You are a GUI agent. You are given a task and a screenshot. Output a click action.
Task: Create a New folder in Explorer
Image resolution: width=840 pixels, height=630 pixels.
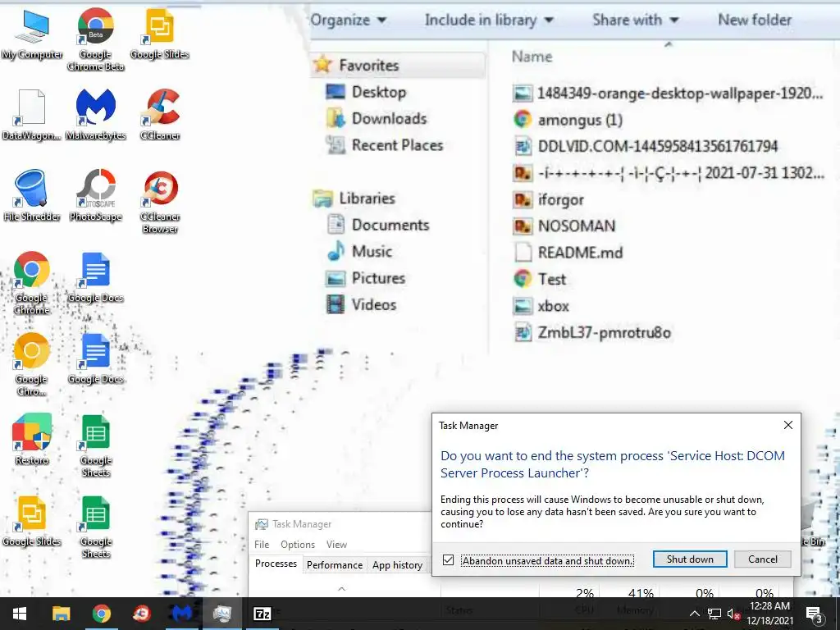pos(755,21)
